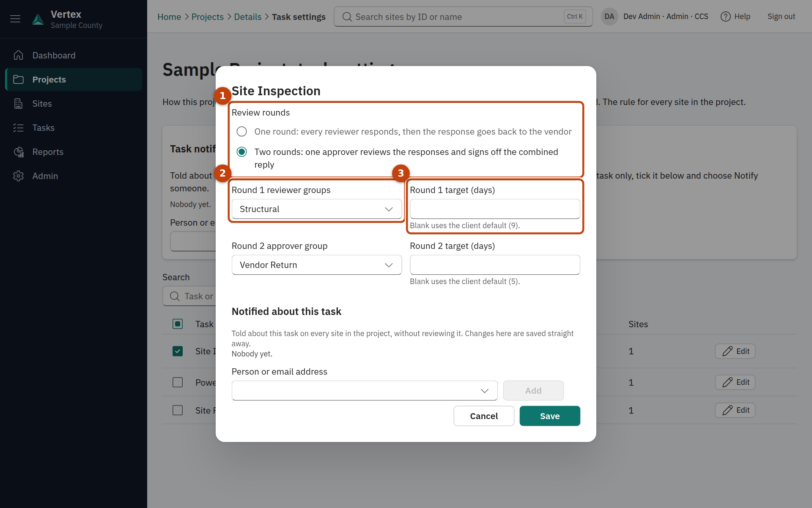Click the Tasks list icon
The image size is (812, 508).
click(x=18, y=127)
